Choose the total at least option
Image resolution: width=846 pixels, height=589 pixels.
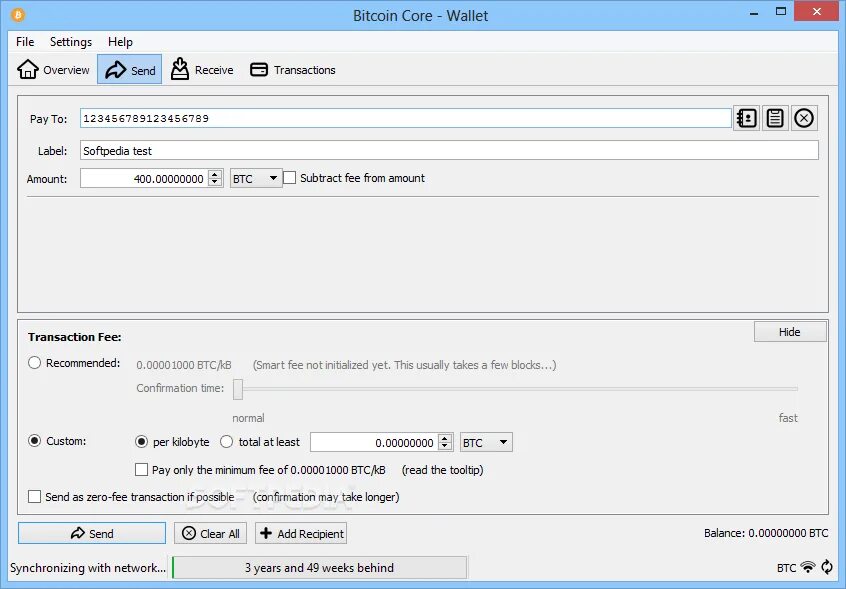point(227,442)
